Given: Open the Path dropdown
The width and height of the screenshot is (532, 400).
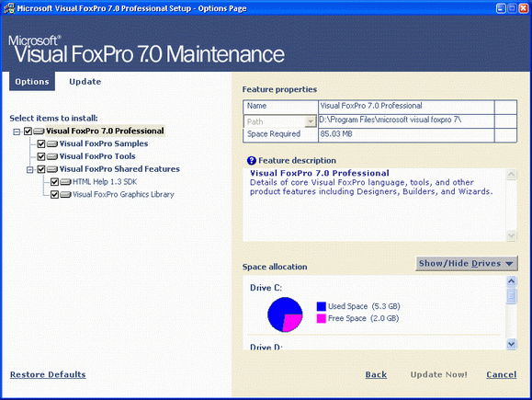Looking at the screenshot, I should (311, 121).
